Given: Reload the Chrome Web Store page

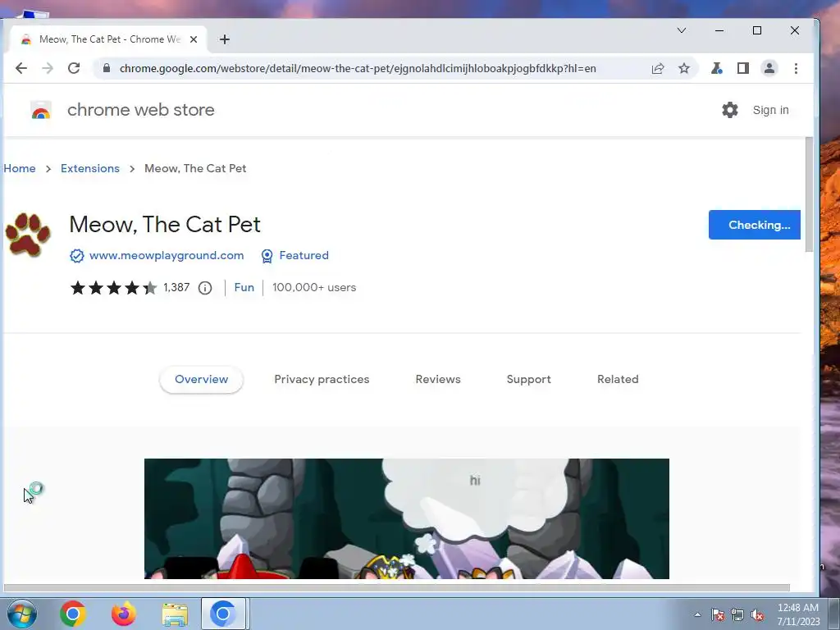Looking at the screenshot, I should click(x=74, y=68).
